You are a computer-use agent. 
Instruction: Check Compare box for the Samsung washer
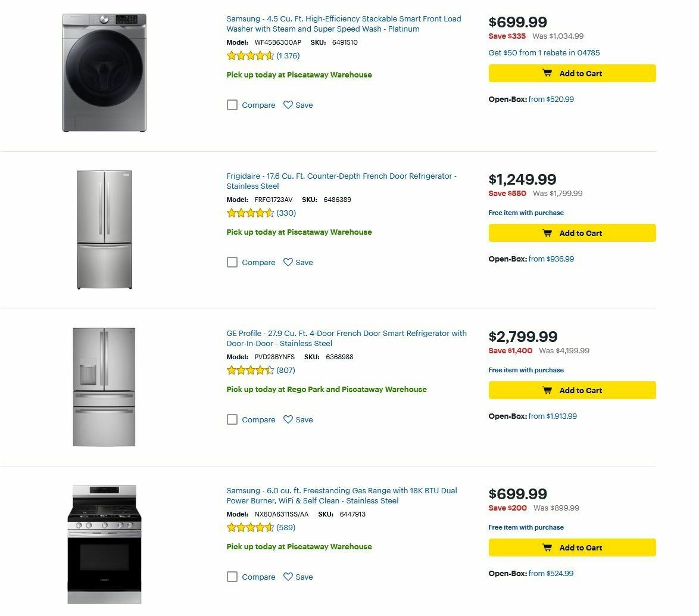point(232,105)
